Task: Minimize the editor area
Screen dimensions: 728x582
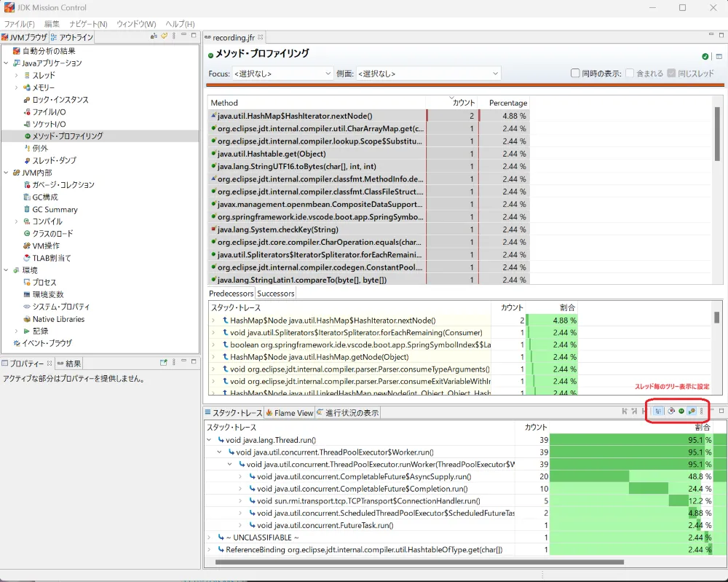Action: pos(711,34)
